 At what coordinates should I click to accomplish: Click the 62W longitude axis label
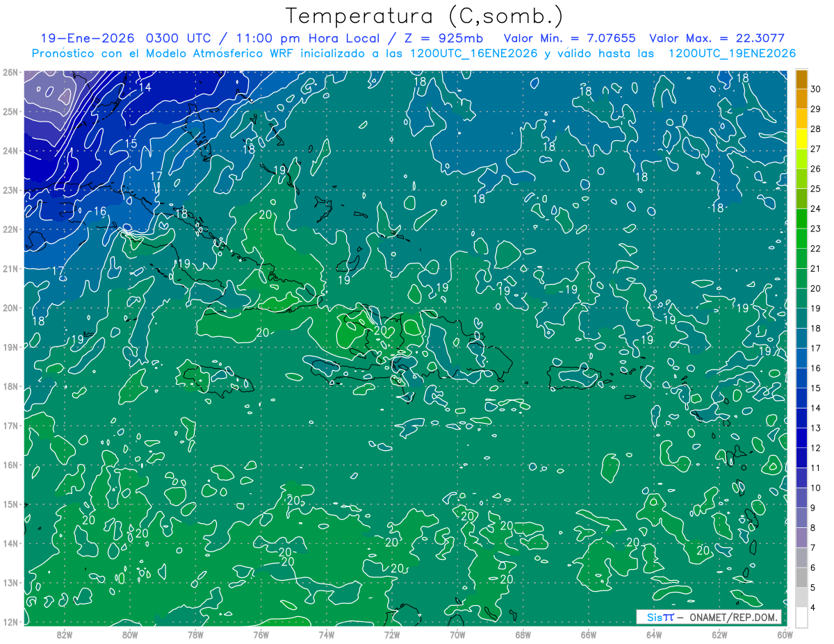coord(719,634)
